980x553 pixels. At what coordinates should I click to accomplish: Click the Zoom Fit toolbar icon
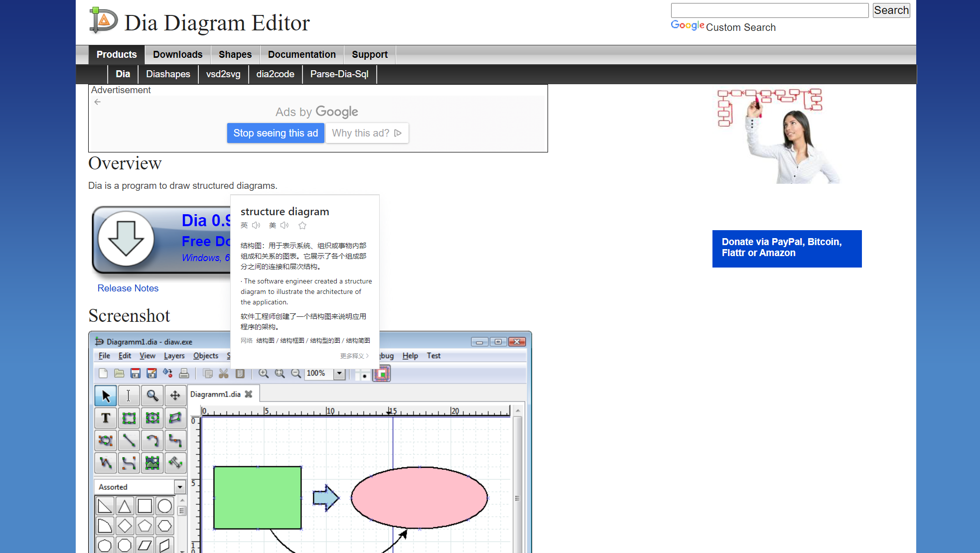coord(280,374)
